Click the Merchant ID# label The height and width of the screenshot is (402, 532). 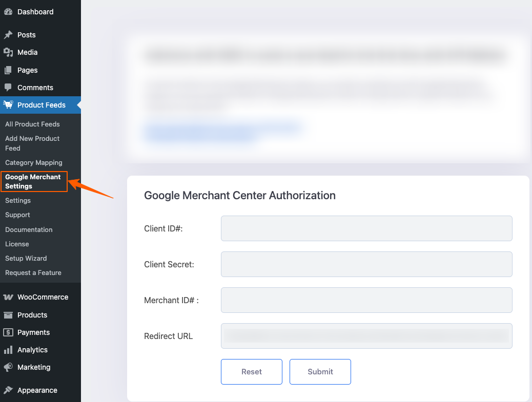pos(171,300)
